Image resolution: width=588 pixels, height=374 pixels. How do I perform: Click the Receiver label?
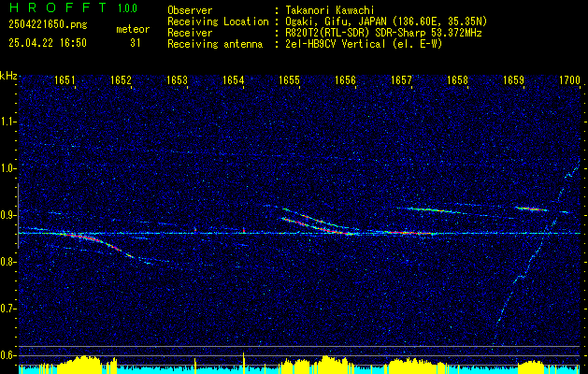tap(190, 33)
